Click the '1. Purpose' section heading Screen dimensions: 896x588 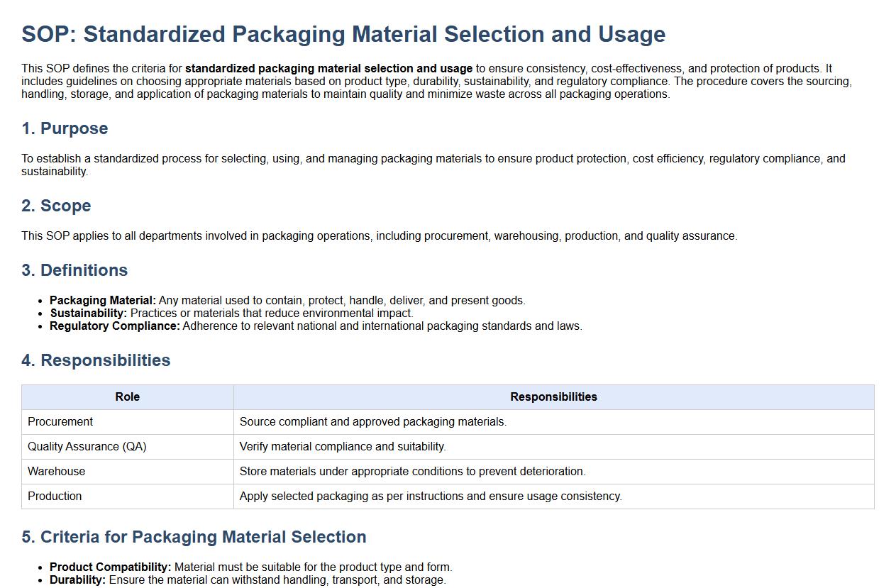(65, 128)
